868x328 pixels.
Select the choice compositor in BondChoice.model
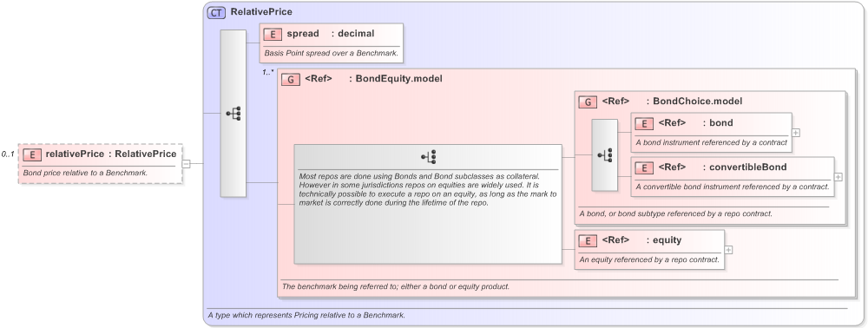click(x=604, y=155)
